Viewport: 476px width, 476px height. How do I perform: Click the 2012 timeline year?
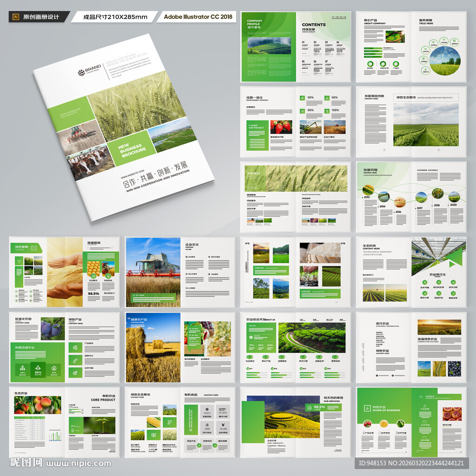367,197
